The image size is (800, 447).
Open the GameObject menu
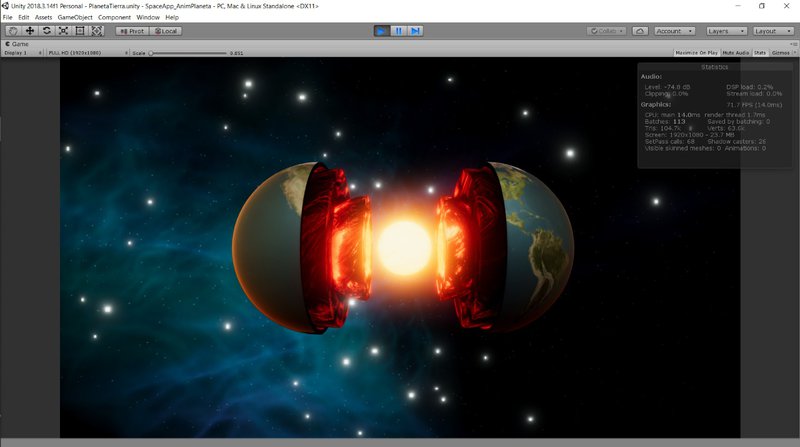[75, 17]
